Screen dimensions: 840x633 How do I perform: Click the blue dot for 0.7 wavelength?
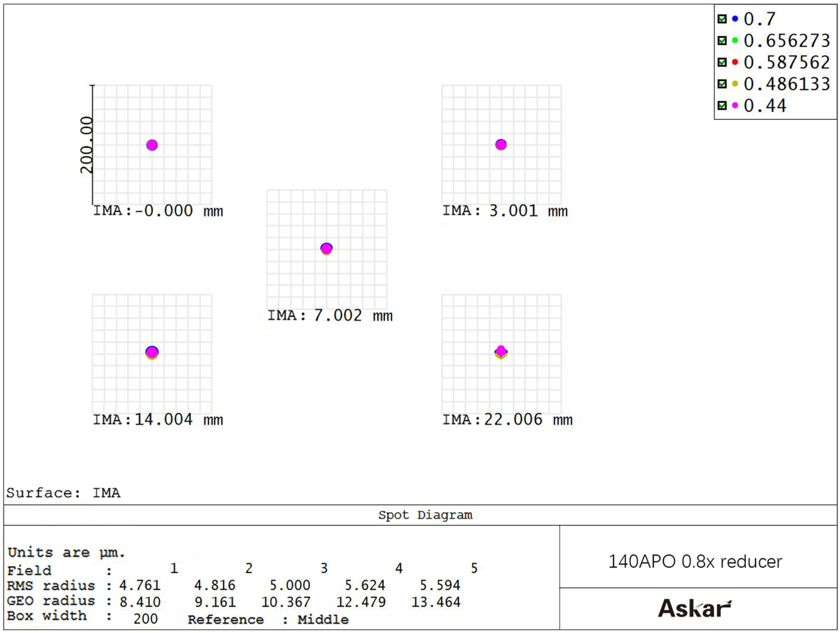[x=735, y=19]
